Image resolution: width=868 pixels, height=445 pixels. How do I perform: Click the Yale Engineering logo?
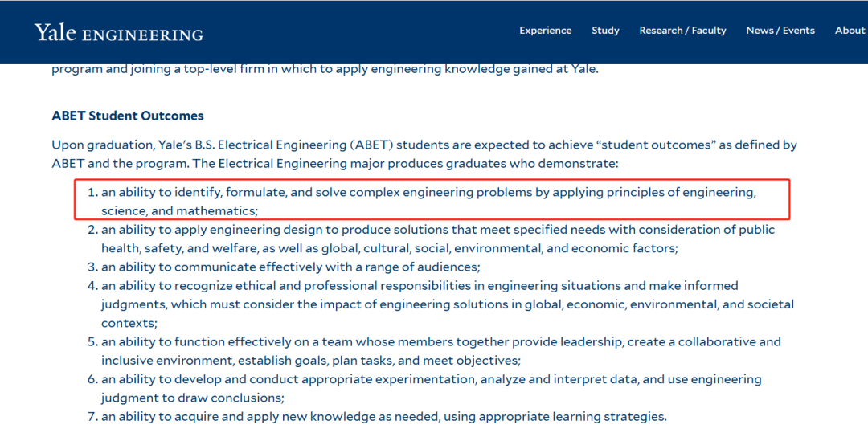pos(119,33)
